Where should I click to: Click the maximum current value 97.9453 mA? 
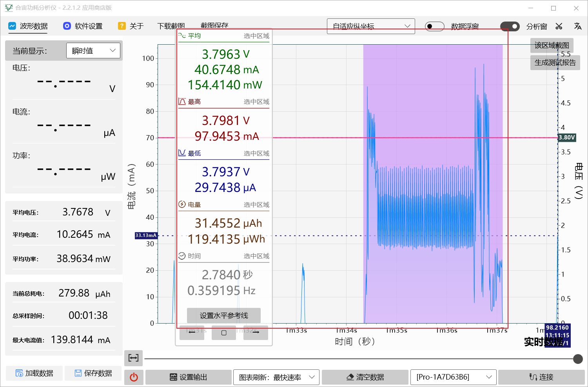[x=227, y=136]
